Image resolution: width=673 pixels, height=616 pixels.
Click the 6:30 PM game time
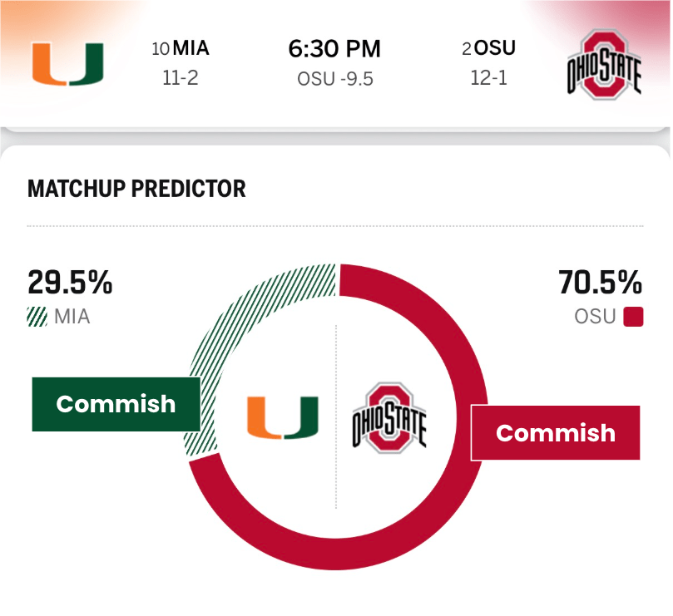[x=334, y=49]
